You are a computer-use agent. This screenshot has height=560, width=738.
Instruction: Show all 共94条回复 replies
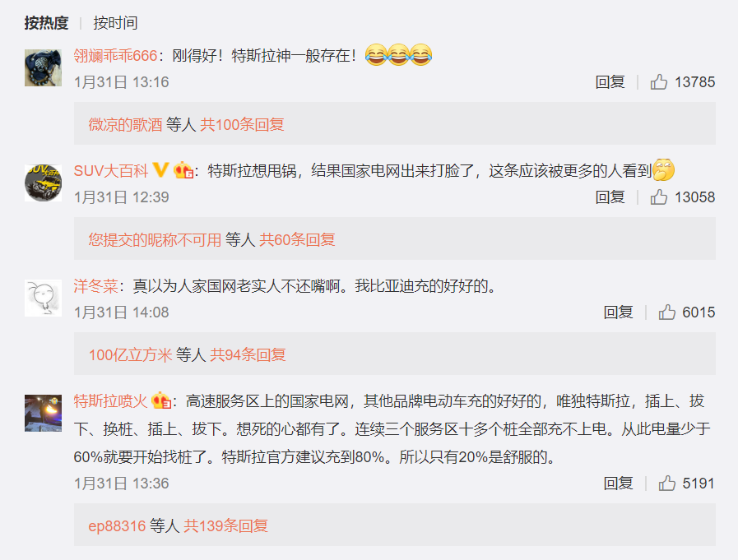tap(248, 354)
